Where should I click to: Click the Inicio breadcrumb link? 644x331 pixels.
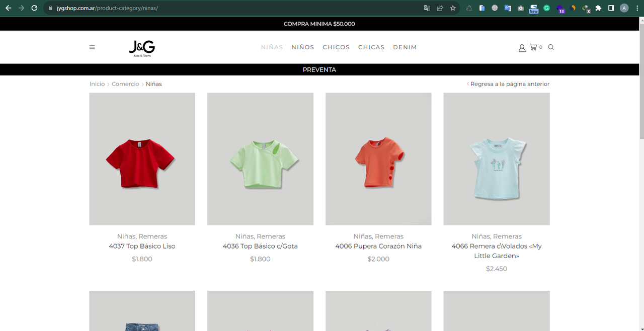click(97, 84)
